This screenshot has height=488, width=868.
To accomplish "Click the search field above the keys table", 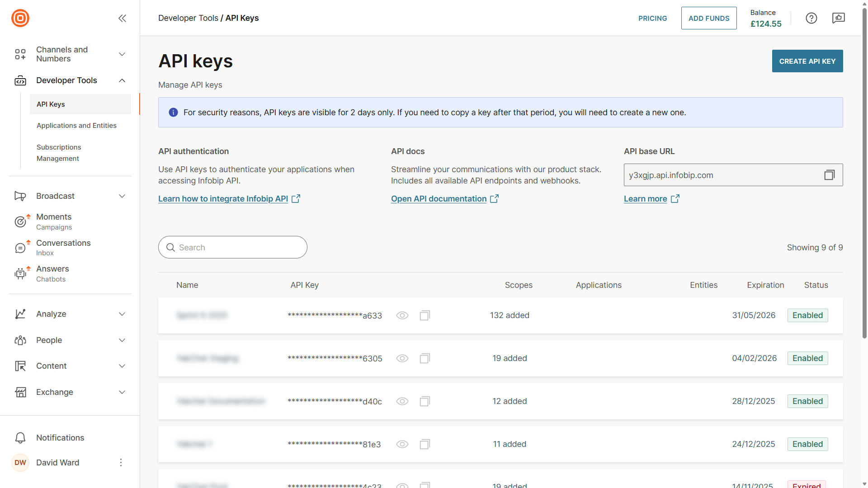I will pyautogui.click(x=232, y=247).
